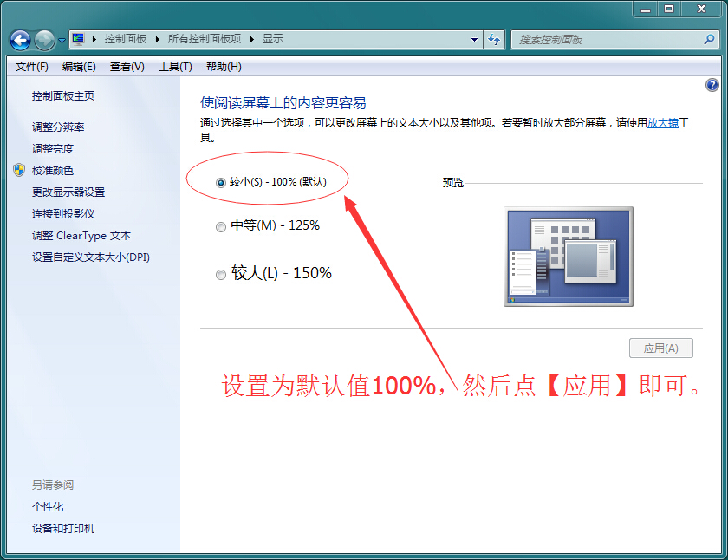Open the 文件(F) menu

pos(31,67)
